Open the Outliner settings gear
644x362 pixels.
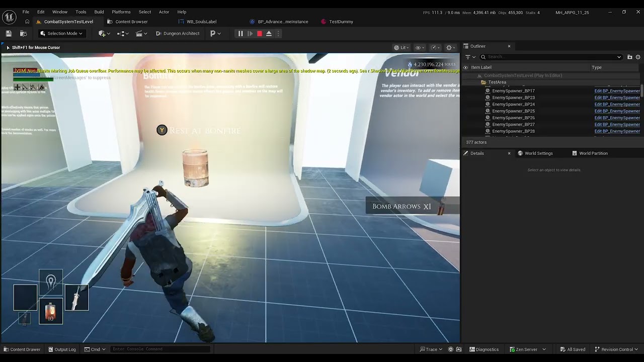(x=638, y=57)
